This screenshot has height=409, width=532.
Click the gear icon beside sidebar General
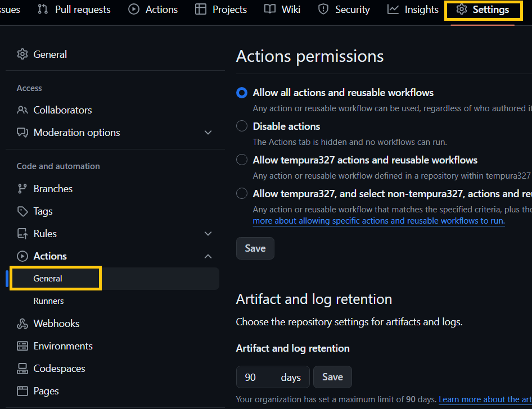click(x=22, y=54)
